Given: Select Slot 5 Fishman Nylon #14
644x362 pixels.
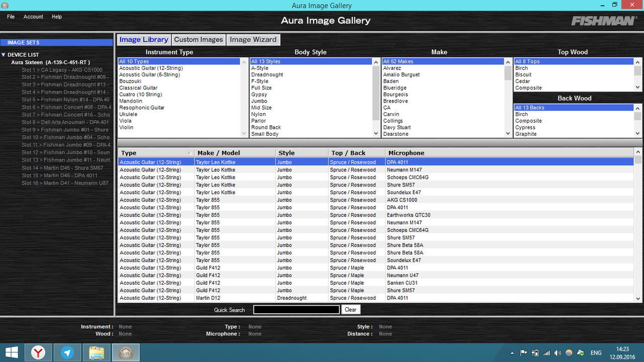Looking at the screenshot, I should click(65, 100).
